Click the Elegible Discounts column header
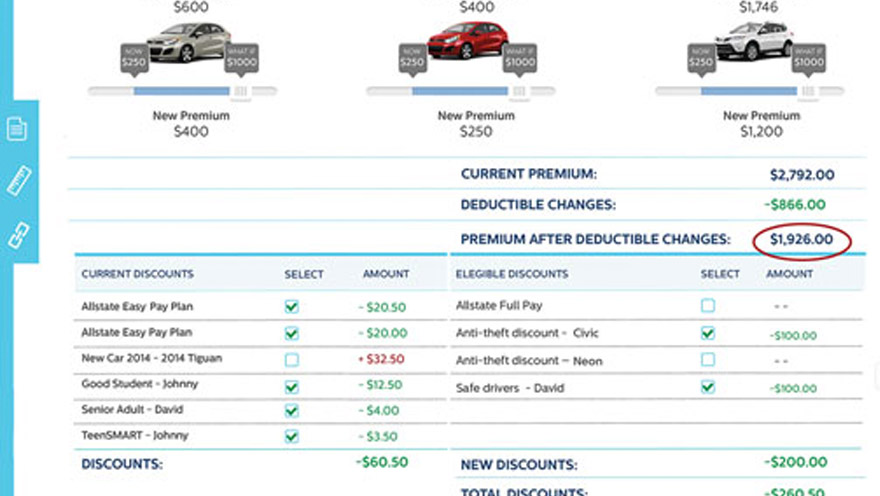Screen dimensions: 880x496 tap(511, 274)
